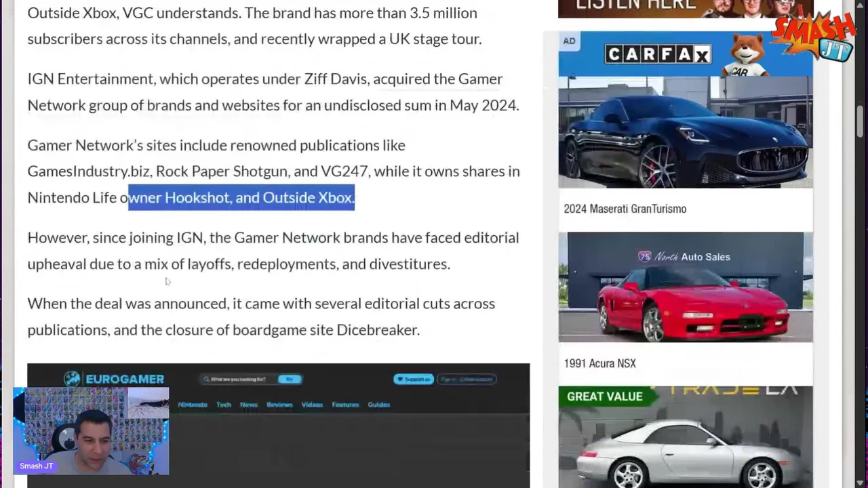Click the Smash JT webcam overlay
Screen dimensions: 868x488
coord(91,431)
